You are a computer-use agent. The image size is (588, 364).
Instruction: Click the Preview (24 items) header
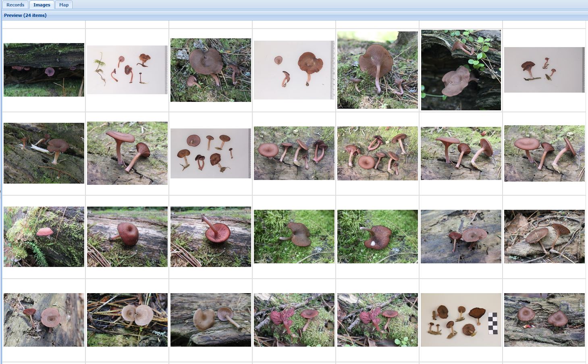(25, 15)
